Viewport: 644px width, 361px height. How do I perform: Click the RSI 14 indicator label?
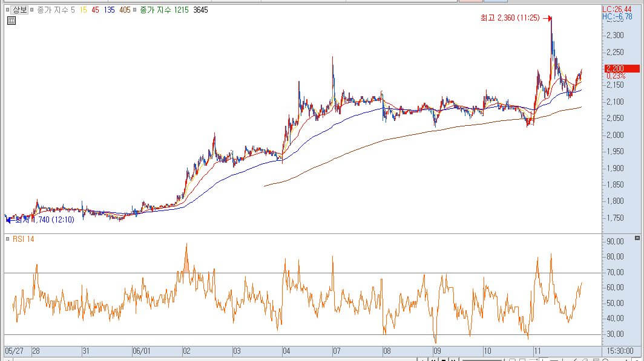[24, 239]
